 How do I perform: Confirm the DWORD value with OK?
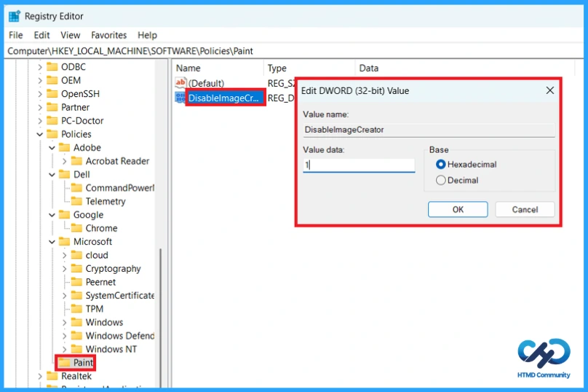pos(458,209)
